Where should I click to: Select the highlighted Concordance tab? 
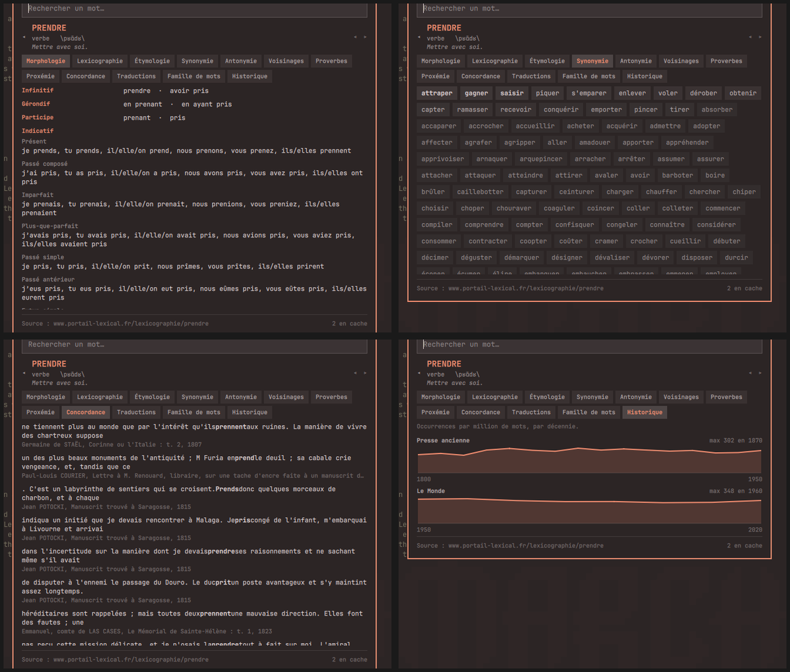pos(86,413)
